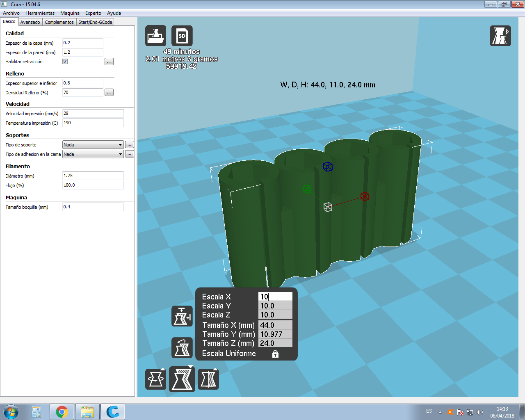Viewport: 525px width, 420px height.
Task: Click the Espesor de la capa field
Action: [x=83, y=43]
